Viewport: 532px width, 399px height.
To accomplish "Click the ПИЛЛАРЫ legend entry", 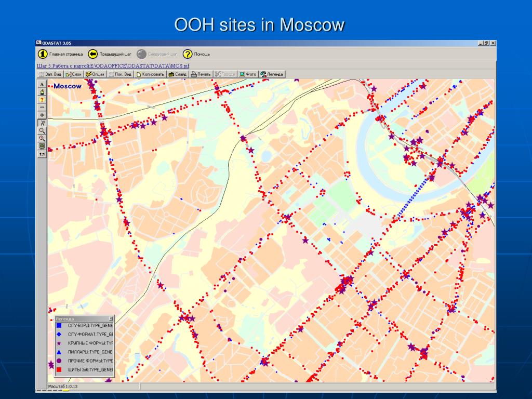I will point(90,352).
